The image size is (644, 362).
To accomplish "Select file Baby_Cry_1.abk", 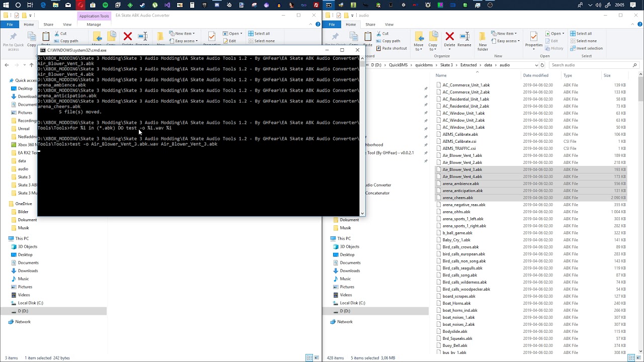I will 456,240.
